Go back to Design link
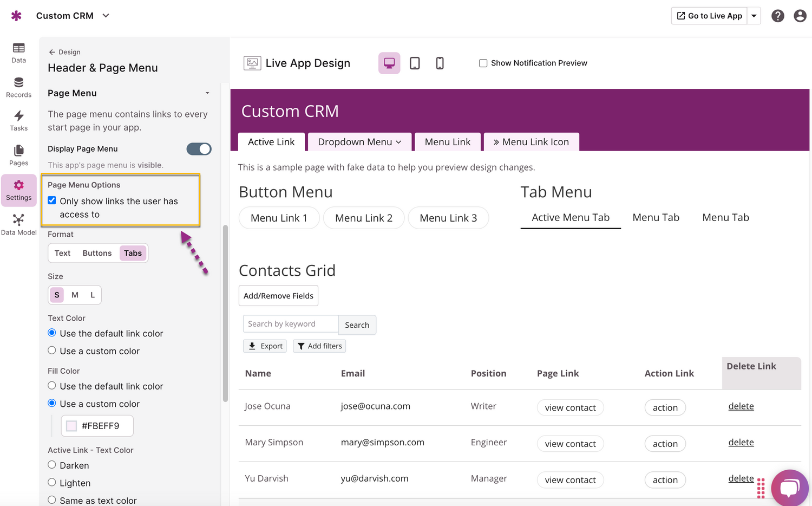This screenshot has width=812, height=506. (x=64, y=52)
